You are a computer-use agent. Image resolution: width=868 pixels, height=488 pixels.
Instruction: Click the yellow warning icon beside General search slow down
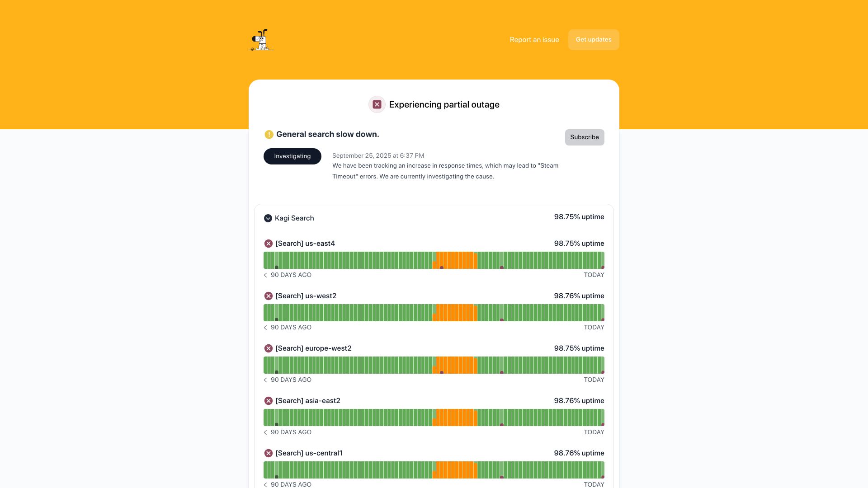coord(269,134)
